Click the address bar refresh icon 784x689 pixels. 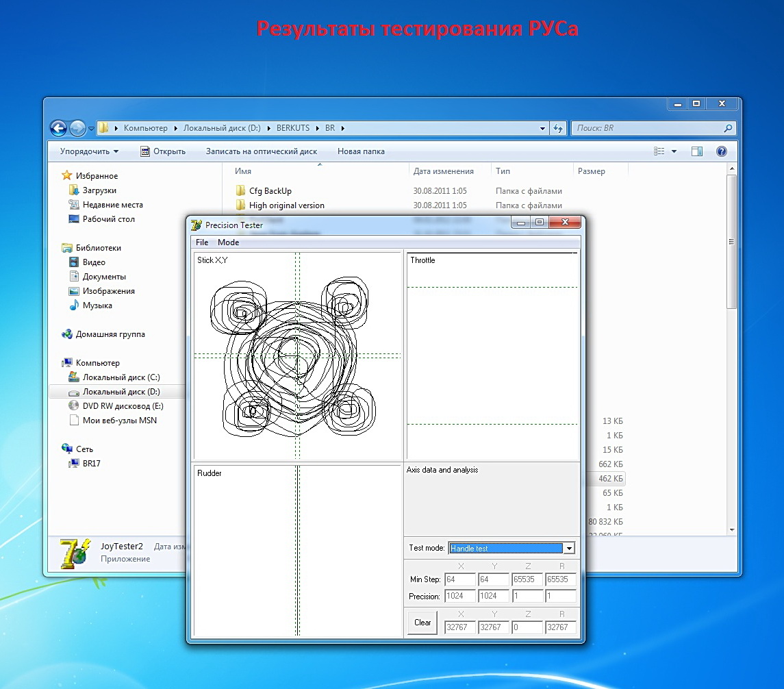558,128
